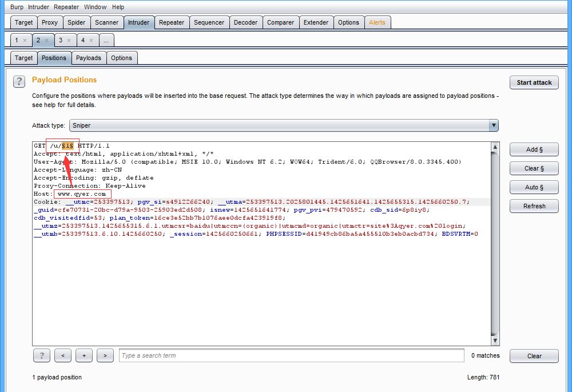
Task: Click the request editor scrollbar up arrow
Action: tap(495, 147)
